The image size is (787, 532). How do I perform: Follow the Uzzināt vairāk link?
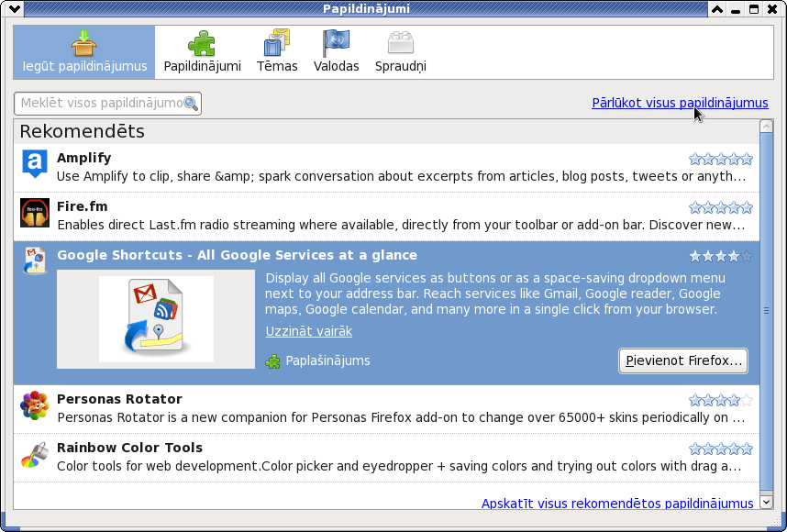pos(309,331)
